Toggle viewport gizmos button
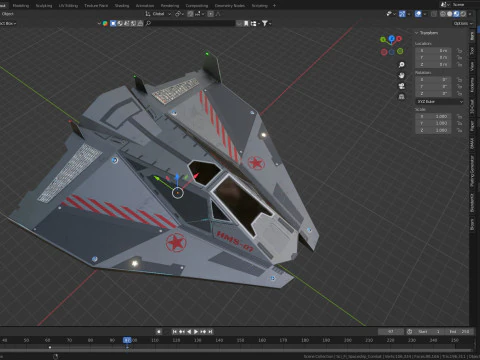Viewport: 480px width, 360px height. coord(402,14)
